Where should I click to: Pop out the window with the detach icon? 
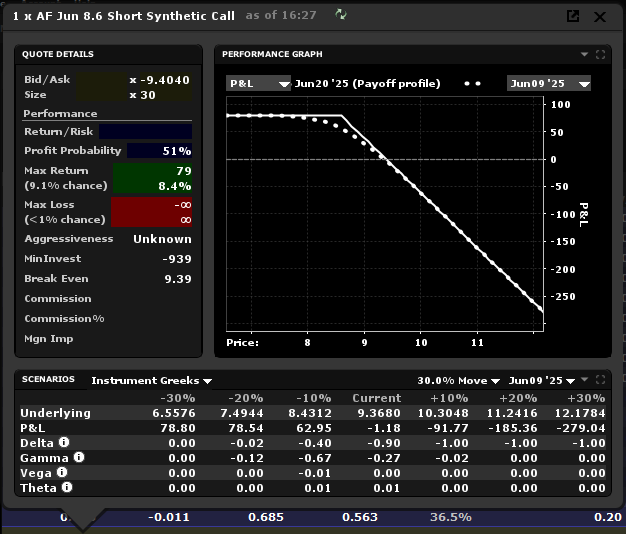point(573,16)
